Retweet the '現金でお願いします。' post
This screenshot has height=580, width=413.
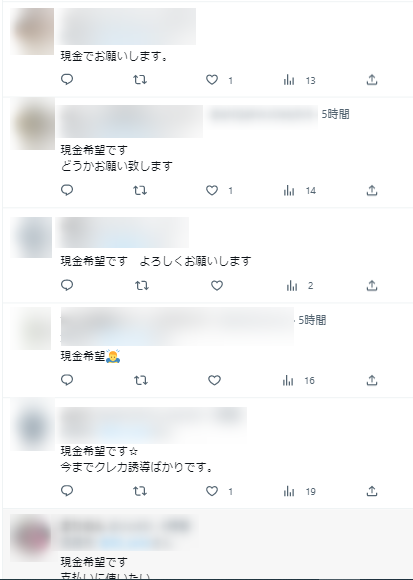coord(140,80)
